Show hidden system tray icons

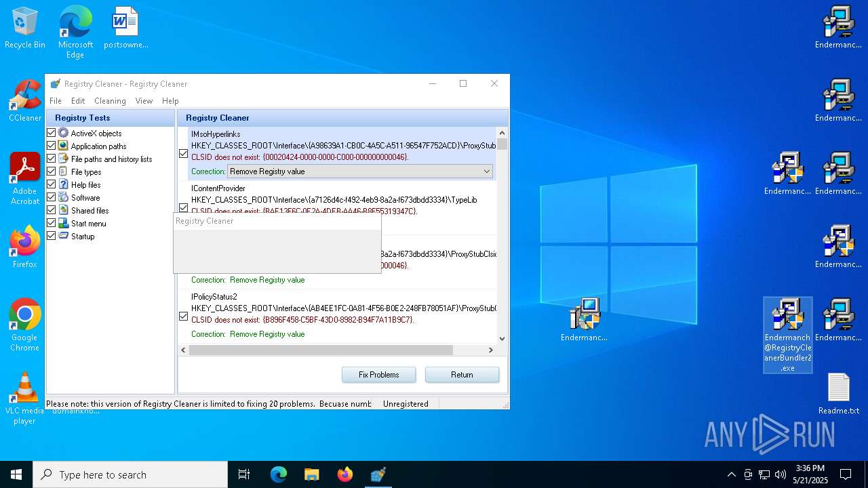[731, 474]
